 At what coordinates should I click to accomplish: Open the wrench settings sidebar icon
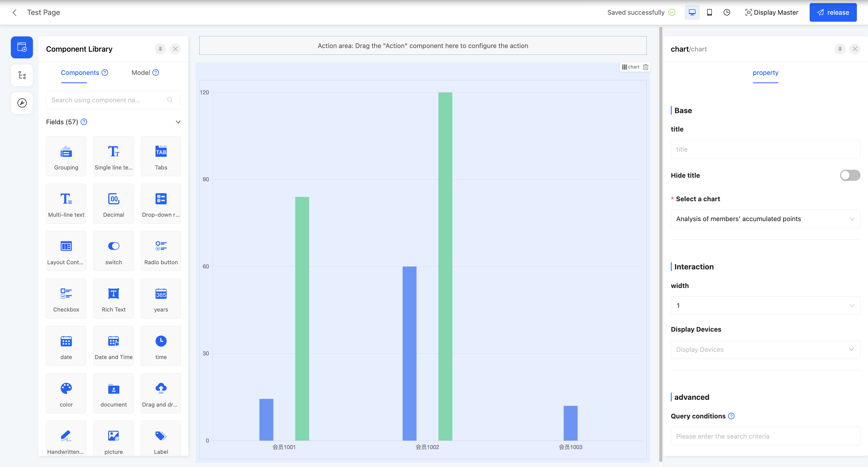tap(22, 103)
